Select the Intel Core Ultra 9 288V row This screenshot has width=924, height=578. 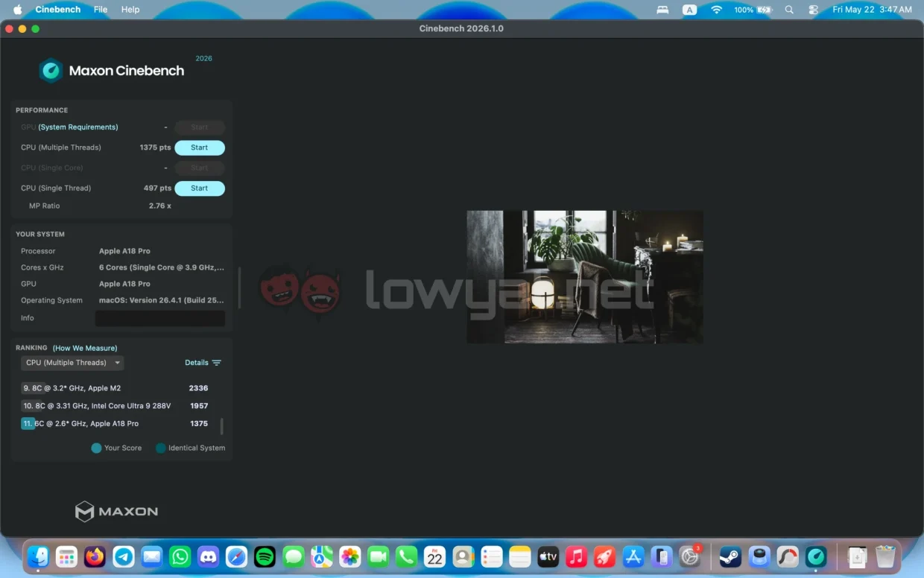click(x=115, y=406)
